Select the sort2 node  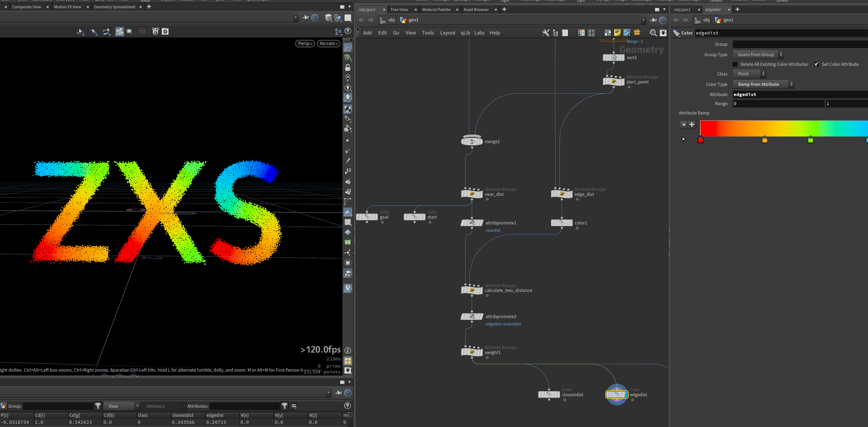coord(614,58)
